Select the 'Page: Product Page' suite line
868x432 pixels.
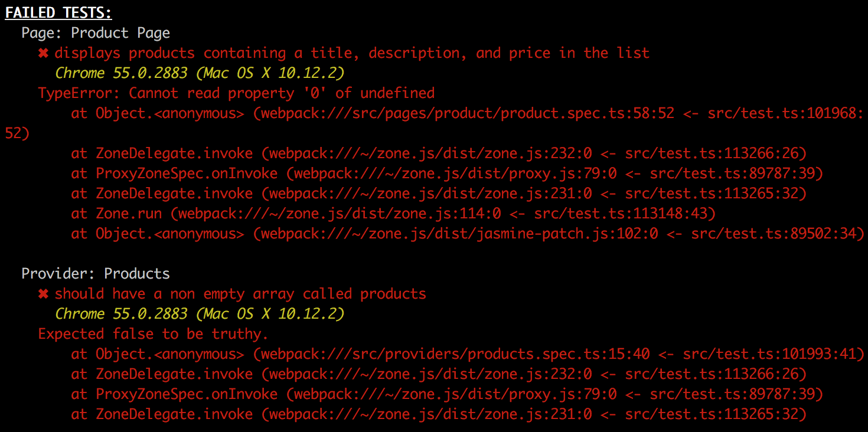tap(96, 33)
